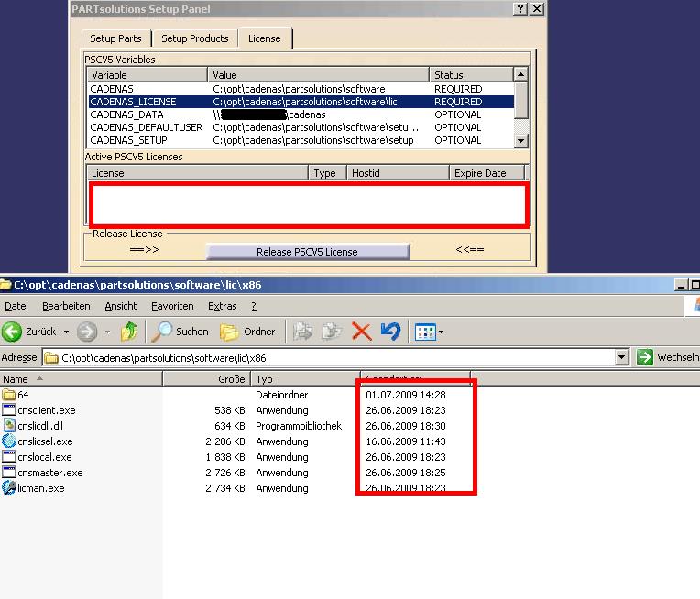Open the Favoriten menu

[x=172, y=306]
